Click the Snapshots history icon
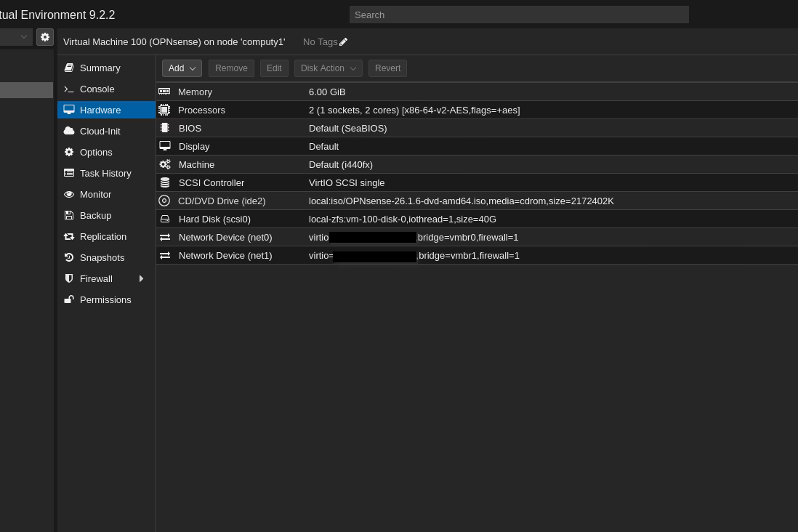Image resolution: width=798 pixels, height=532 pixels. pyautogui.click(x=69, y=257)
